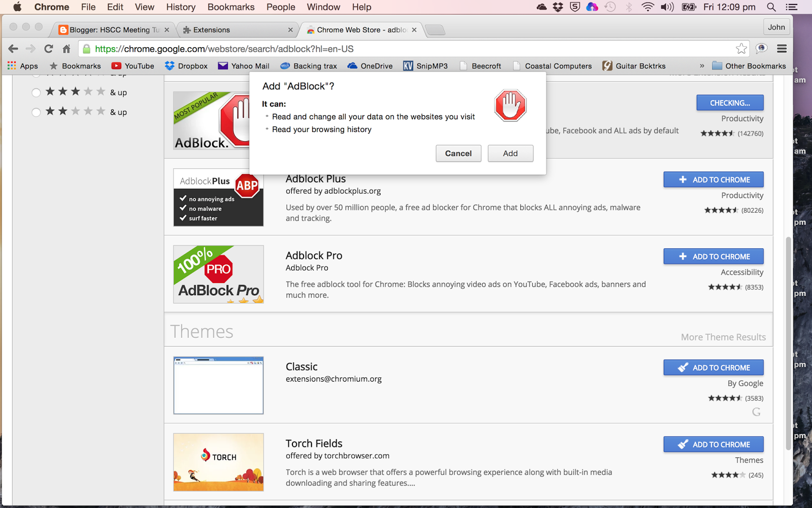Click the browser forward arrow
This screenshot has height=508, width=812.
tap(30, 49)
